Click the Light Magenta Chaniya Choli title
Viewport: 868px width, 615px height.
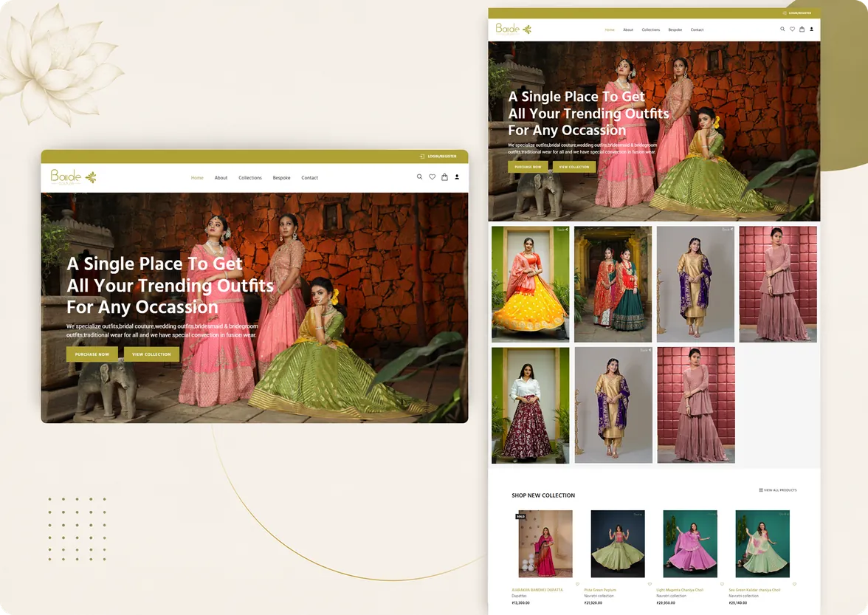(x=680, y=590)
